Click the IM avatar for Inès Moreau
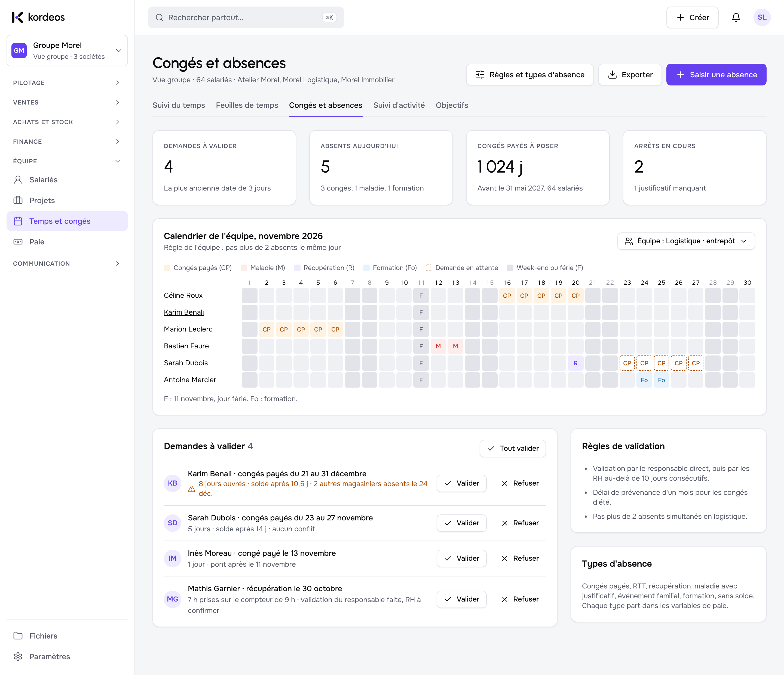This screenshot has height=675, width=784. click(x=173, y=559)
